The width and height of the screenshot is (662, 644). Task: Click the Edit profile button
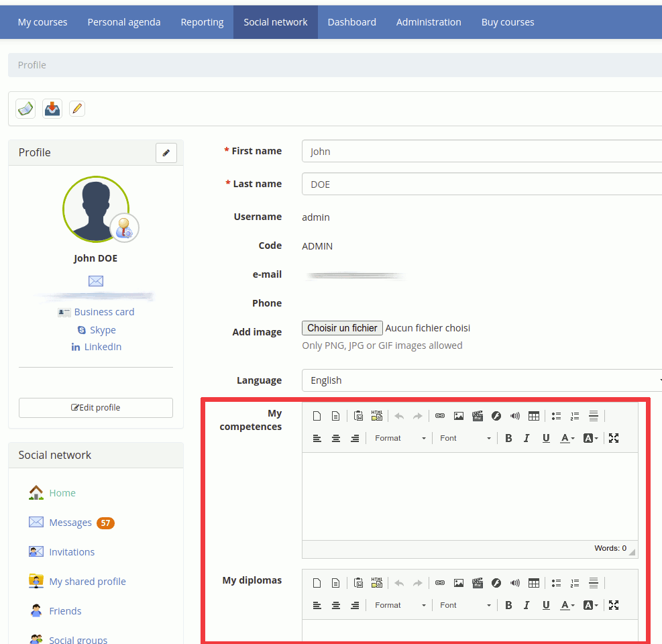click(95, 407)
